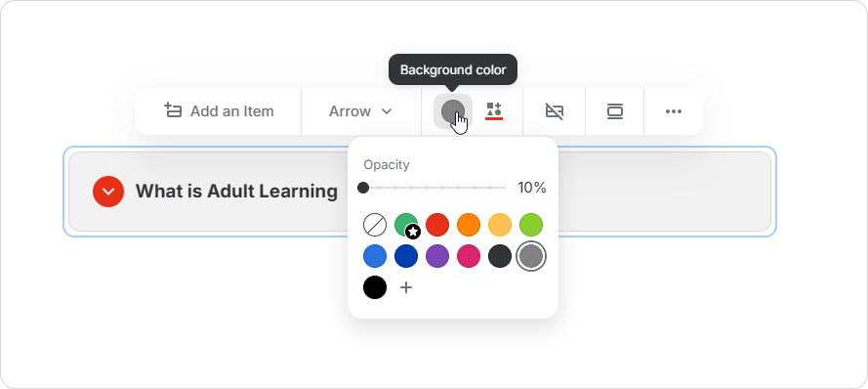Click the layout card icon in toolbar
This screenshot has height=389, width=868.
pos(615,111)
